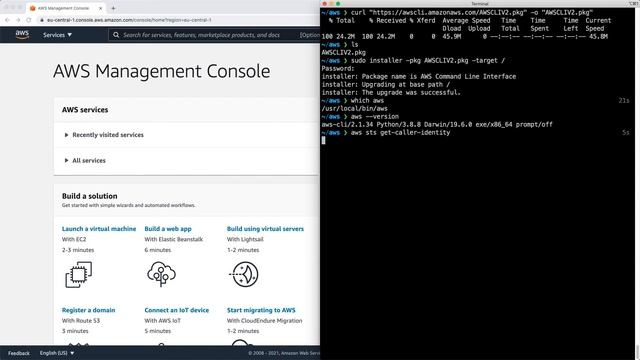Click browser forward arrow

[18, 20]
